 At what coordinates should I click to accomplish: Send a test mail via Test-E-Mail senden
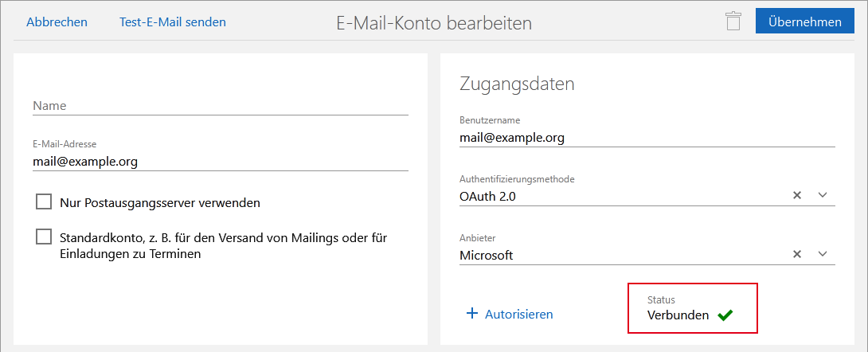point(173,22)
